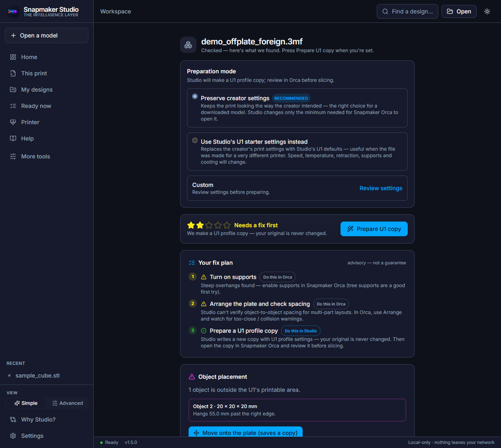
Task: Click the Object placement warning triangle icon
Action: click(x=192, y=377)
